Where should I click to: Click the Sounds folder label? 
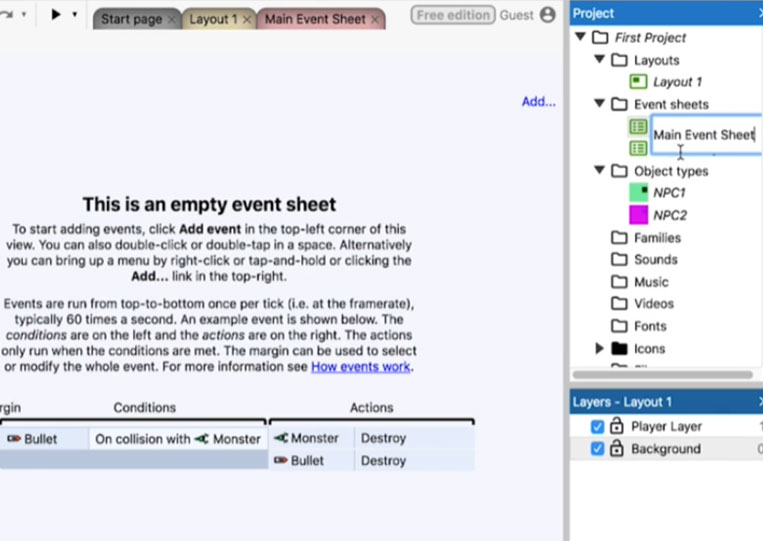(655, 259)
